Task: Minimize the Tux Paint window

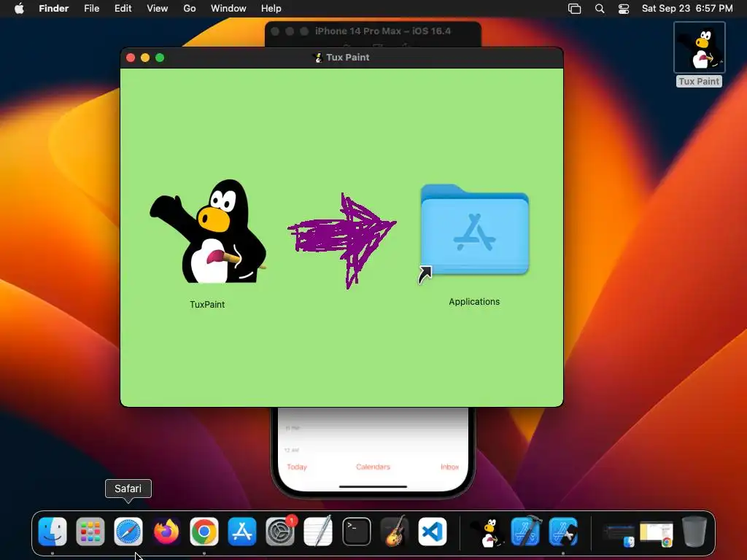Action: click(145, 58)
